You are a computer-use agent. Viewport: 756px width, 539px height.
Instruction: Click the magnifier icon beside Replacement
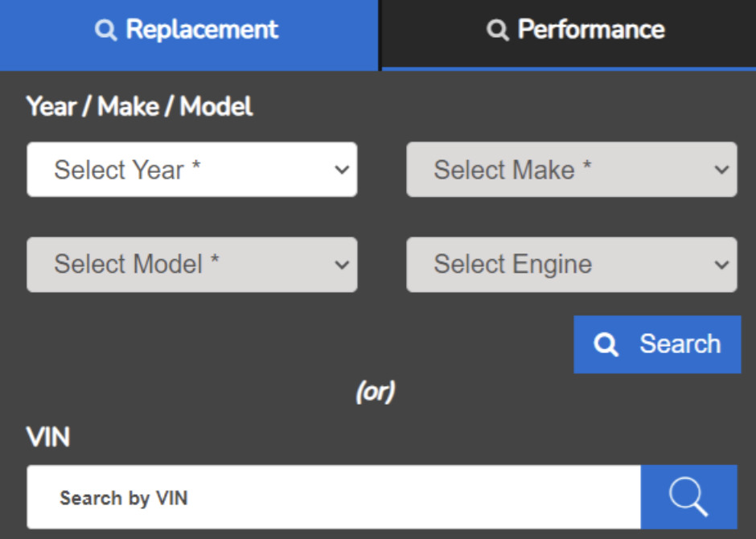[x=105, y=31]
